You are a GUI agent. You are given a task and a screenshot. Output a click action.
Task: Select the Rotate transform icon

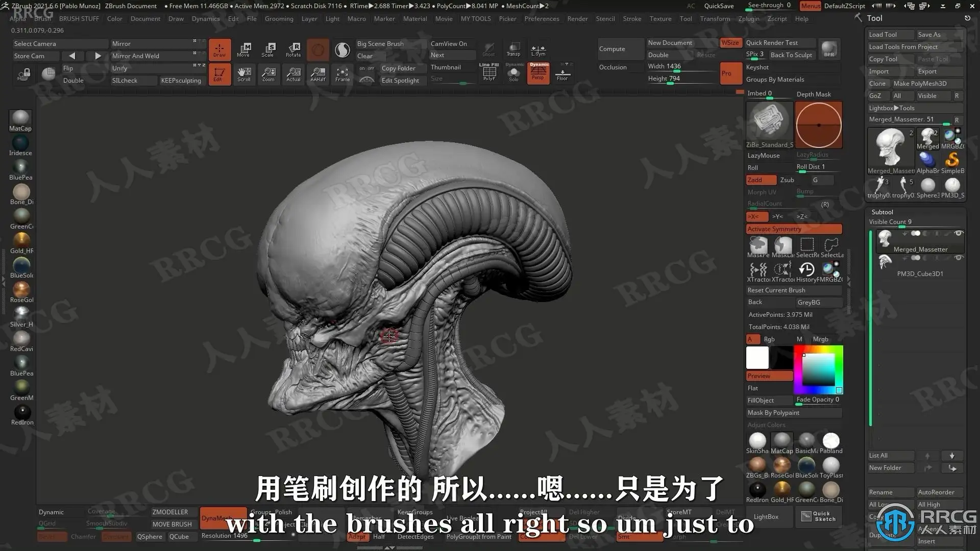(x=293, y=49)
